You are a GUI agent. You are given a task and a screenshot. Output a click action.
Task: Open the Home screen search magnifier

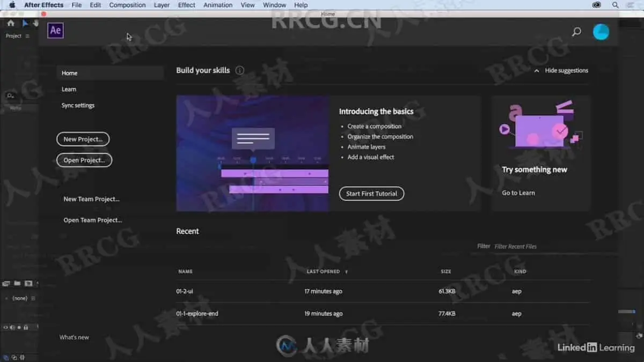pos(576,32)
